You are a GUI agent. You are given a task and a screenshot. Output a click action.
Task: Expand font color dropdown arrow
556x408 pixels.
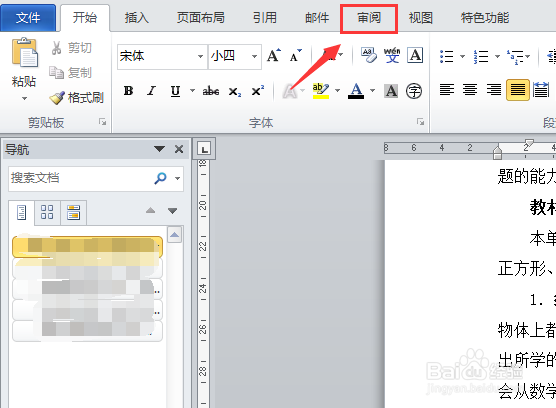click(372, 91)
